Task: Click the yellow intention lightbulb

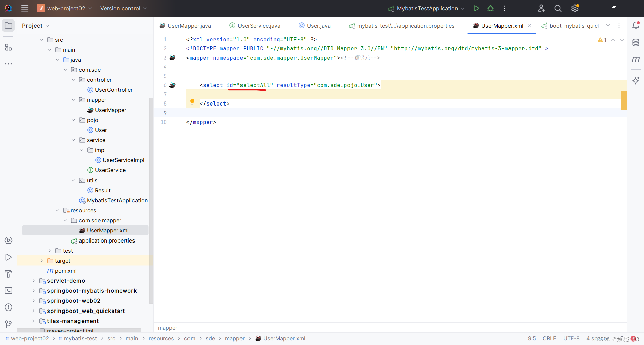Action: 192,102
